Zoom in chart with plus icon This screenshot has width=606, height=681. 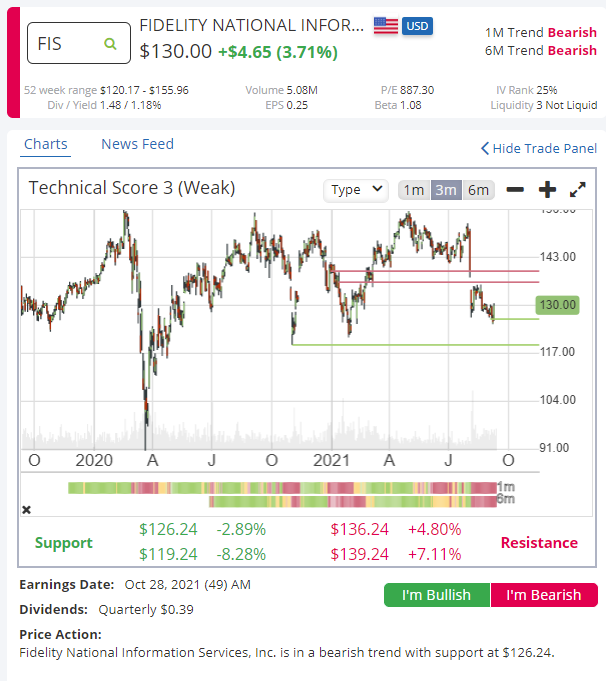click(x=547, y=189)
